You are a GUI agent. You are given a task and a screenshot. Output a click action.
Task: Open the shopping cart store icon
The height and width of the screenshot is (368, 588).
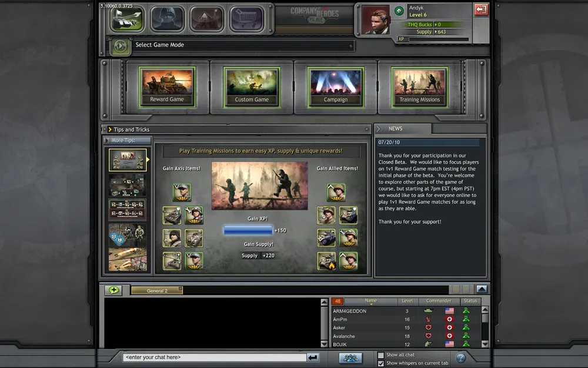[246, 18]
